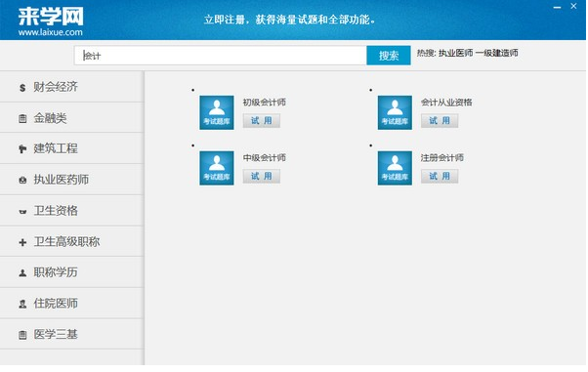Image resolution: width=588 pixels, height=372 pixels.
Task: Click the 搜索 search button
Action: click(x=389, y=56)
